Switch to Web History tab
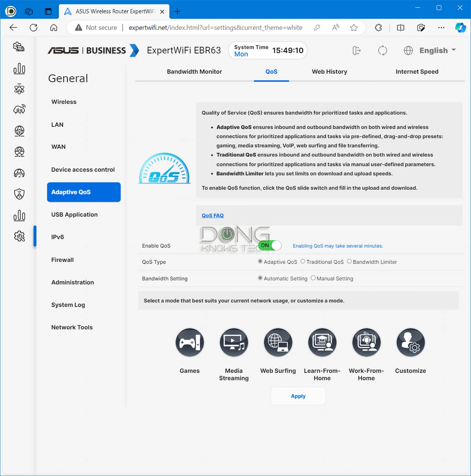 coord(329,71)
